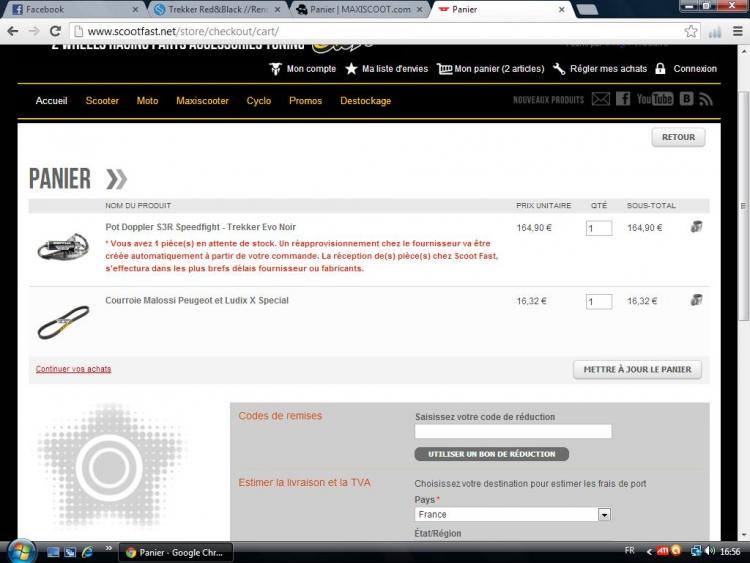Click Utiliser un bon de réduction button
Viewport: 750px width, 563px height.
point(492,454)
